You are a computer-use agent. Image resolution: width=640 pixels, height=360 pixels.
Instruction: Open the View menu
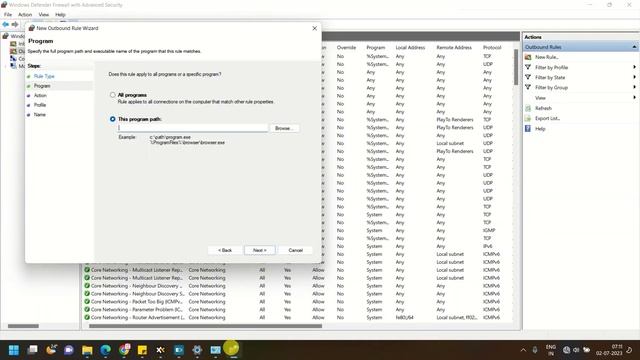pyautogui.click(x=44, y=15)
